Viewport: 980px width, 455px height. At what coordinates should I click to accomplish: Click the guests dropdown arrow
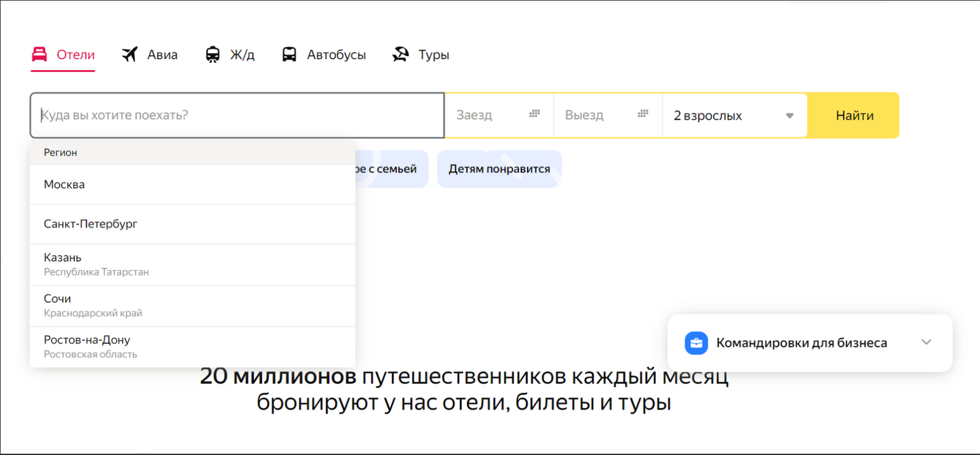tap(790, 115)
